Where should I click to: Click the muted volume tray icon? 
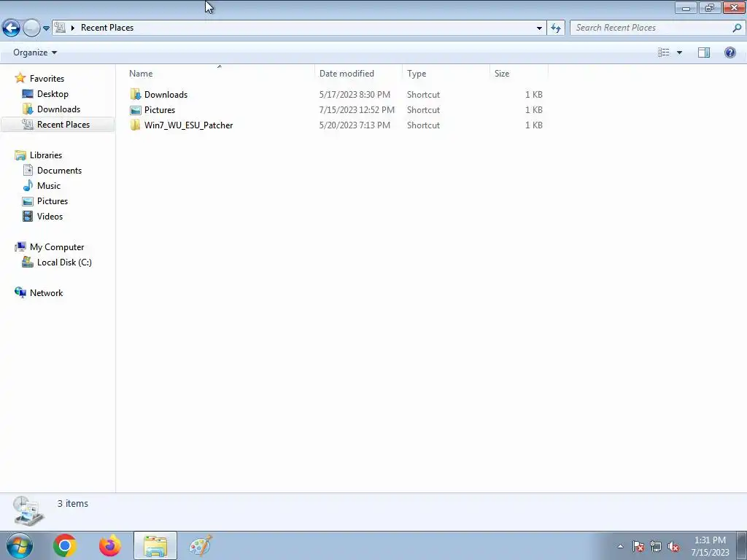(673, 546)
